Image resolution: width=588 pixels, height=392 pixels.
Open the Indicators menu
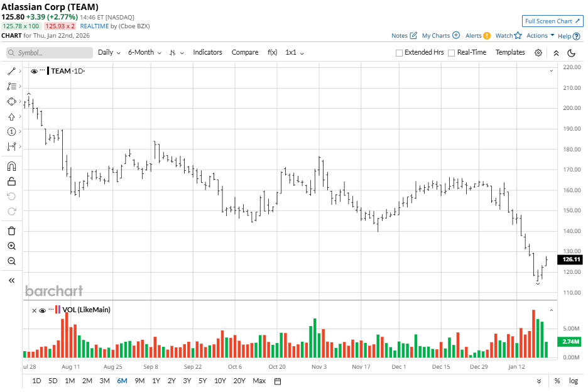(x=207, y=53)
